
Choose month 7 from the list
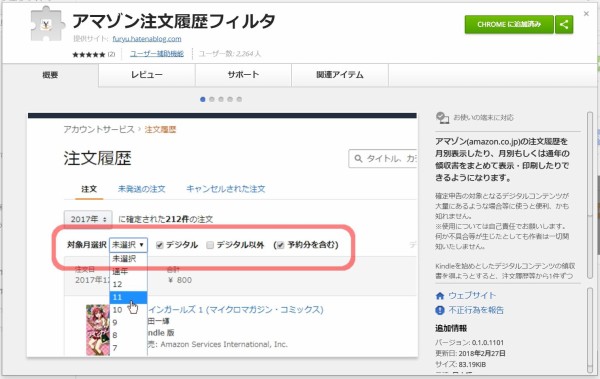click(x=128, y=348)
